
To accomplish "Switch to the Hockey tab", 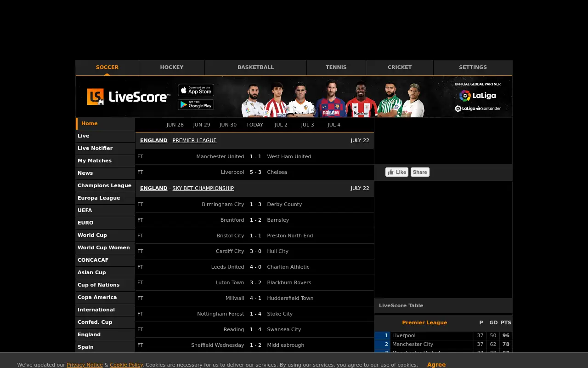I will 172,67.
